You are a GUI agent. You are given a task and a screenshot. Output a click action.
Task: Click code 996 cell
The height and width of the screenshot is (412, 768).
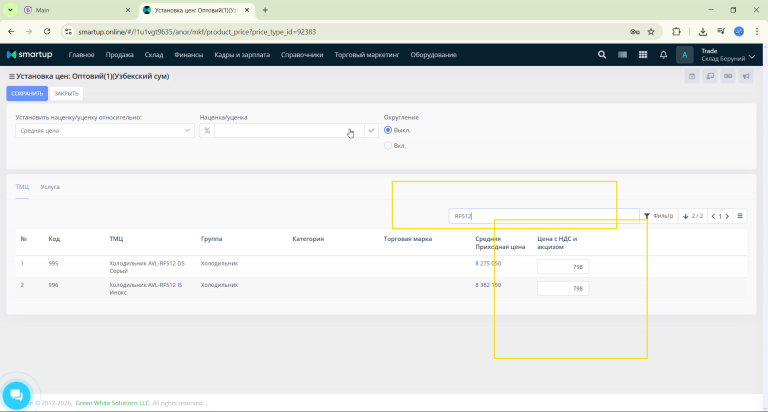pyautogui.click(x=53, y=285)
